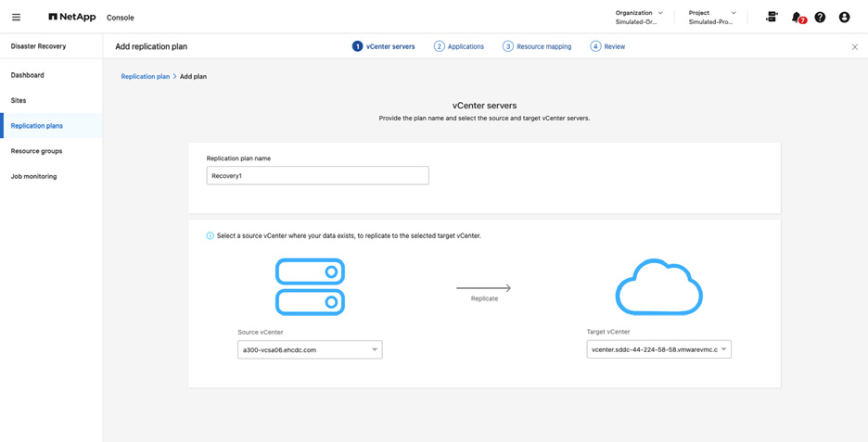Open the help question mark icon
868x442 pixels.
pos(820,17)
